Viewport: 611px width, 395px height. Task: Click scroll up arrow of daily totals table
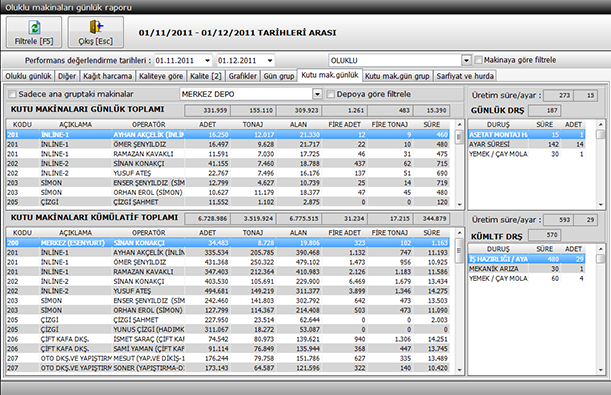pos(459,125)
